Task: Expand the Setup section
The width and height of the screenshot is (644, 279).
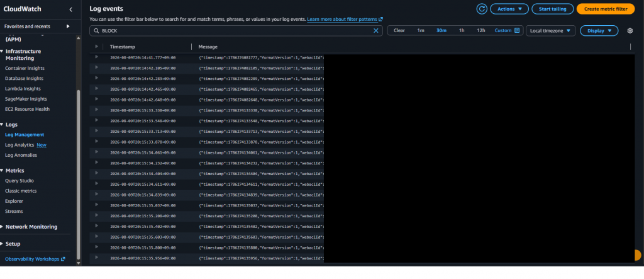Action: [2, 244]
